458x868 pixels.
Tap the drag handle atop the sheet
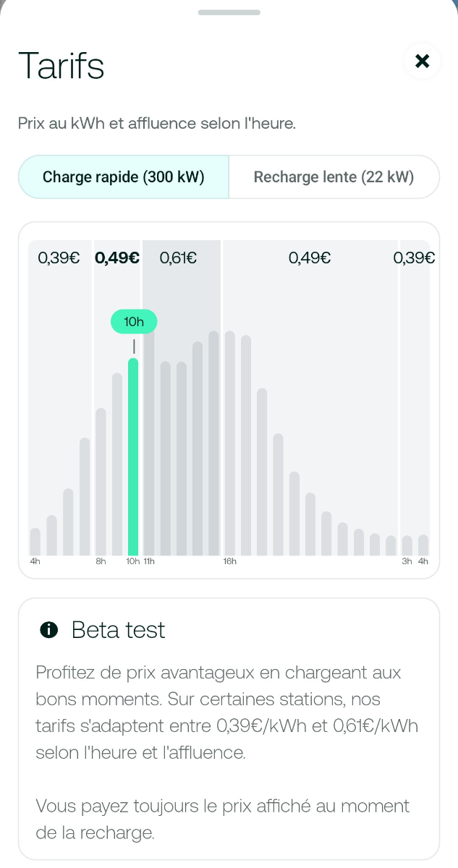[229, 12]
